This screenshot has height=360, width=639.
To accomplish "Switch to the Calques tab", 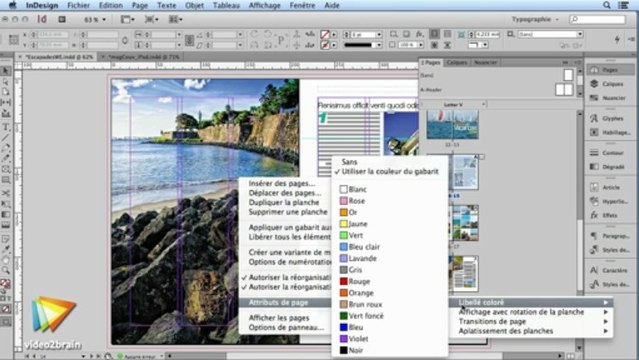I will (x=456, y=62).
